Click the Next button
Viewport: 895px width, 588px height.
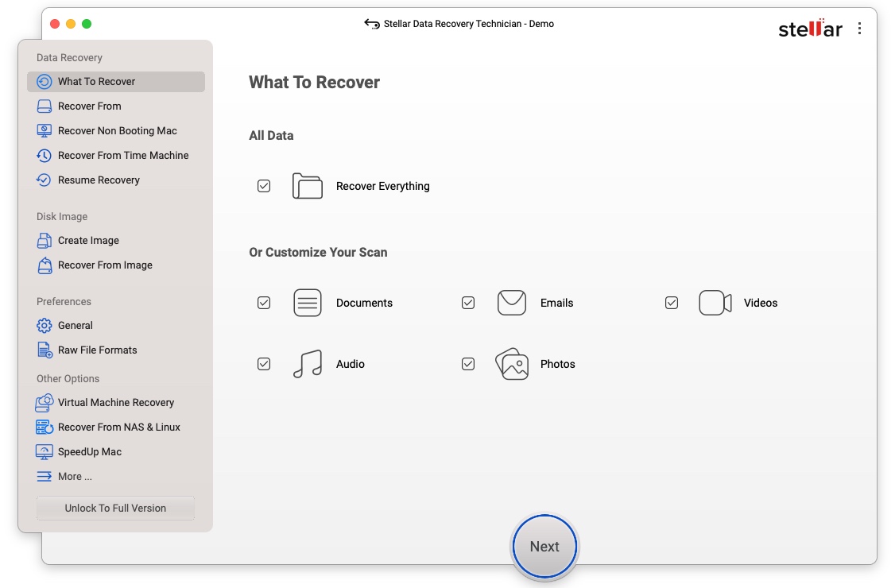[544, 547]
